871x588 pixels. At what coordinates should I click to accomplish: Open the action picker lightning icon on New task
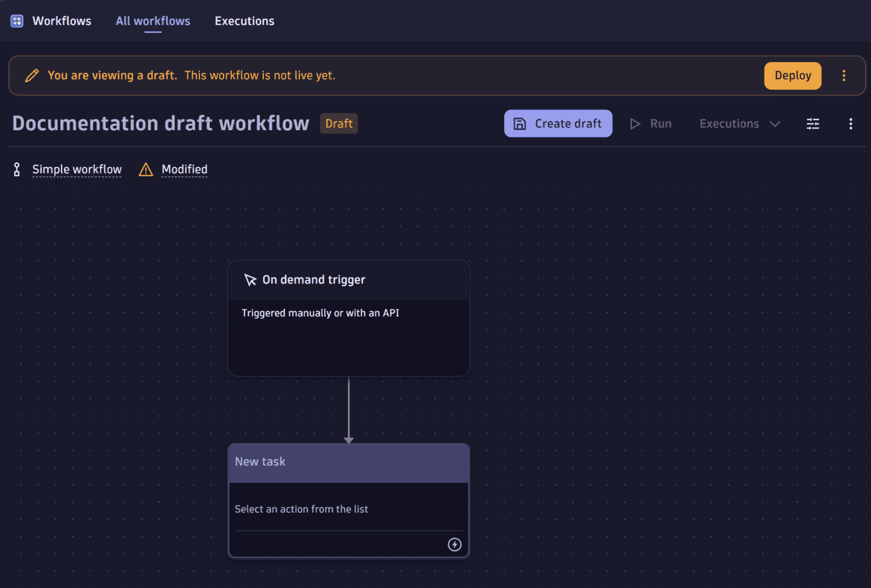454,544
